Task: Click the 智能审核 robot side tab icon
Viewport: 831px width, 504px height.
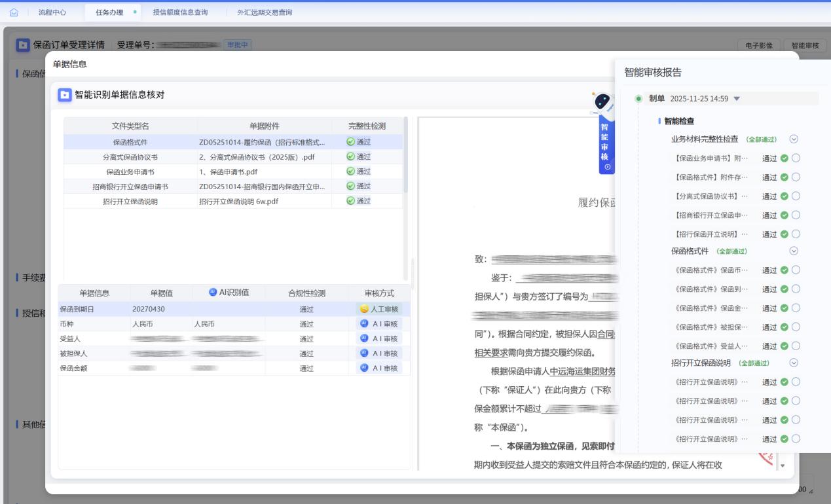Action: point(604,101)
